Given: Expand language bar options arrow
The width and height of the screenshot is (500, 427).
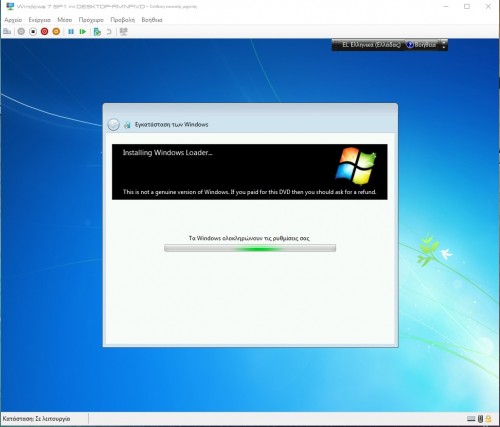Looking at the screenshot, I should click(x=444, y=45).
